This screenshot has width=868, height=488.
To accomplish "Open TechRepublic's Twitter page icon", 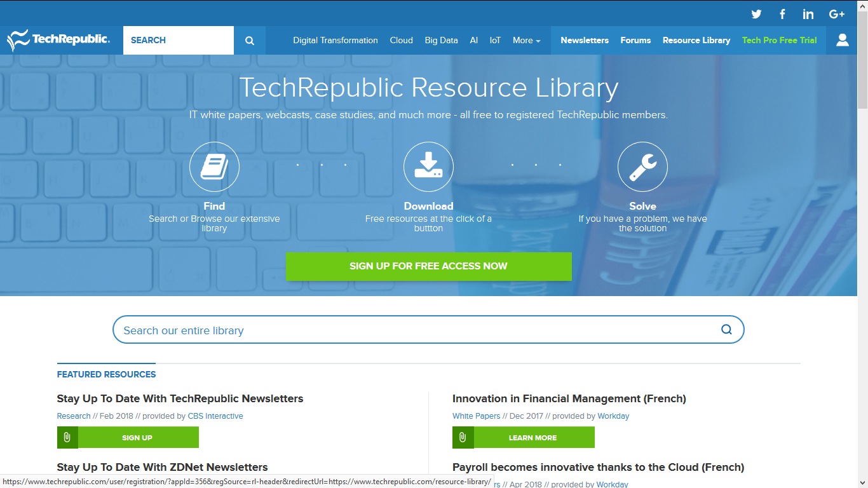I will tap(756, 14).
